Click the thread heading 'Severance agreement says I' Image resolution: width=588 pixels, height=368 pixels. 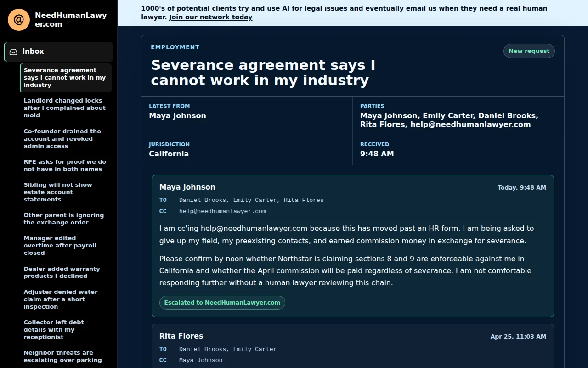coord(263,73)
